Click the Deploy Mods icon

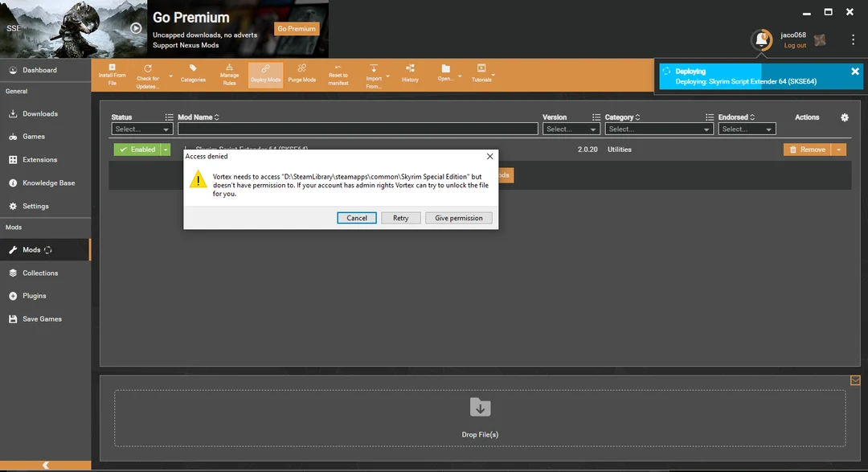[265, 74]
